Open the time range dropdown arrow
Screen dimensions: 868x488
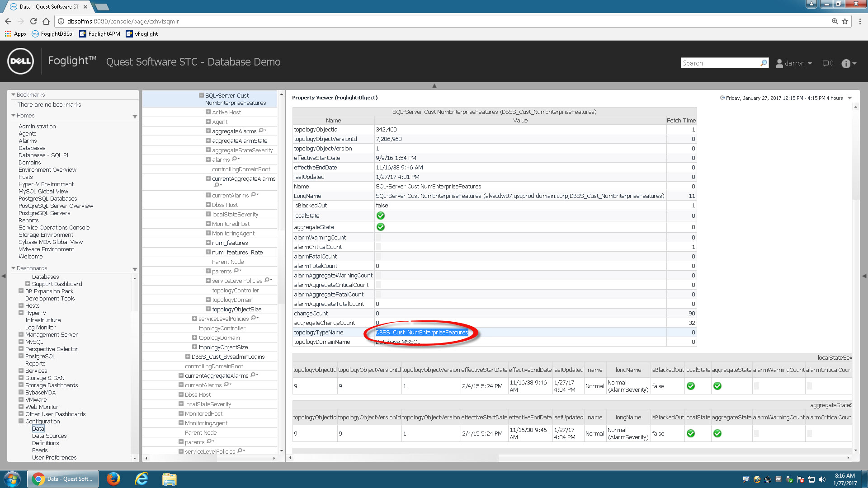tap(849, 98)
